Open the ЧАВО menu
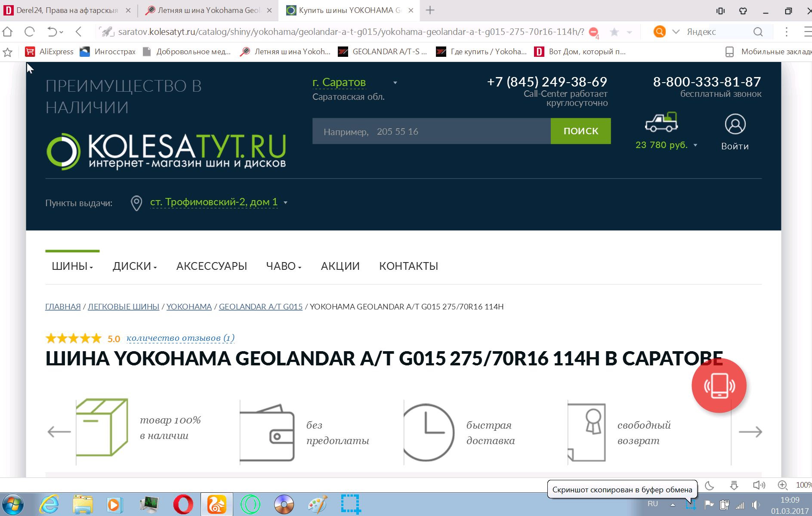The image size is (812, 516). click(x=284, y=266)
